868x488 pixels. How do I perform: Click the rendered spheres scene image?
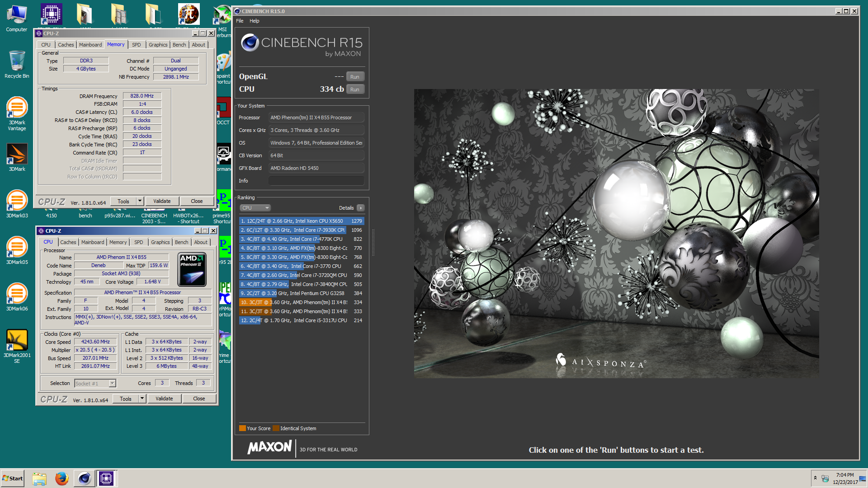pyautogui.click(x=616, y=234)
